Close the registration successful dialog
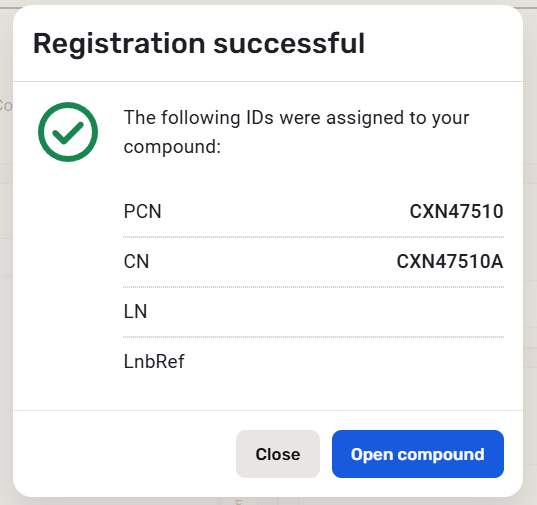This screenshot has width=537, height=505. (x=278, y=454)
